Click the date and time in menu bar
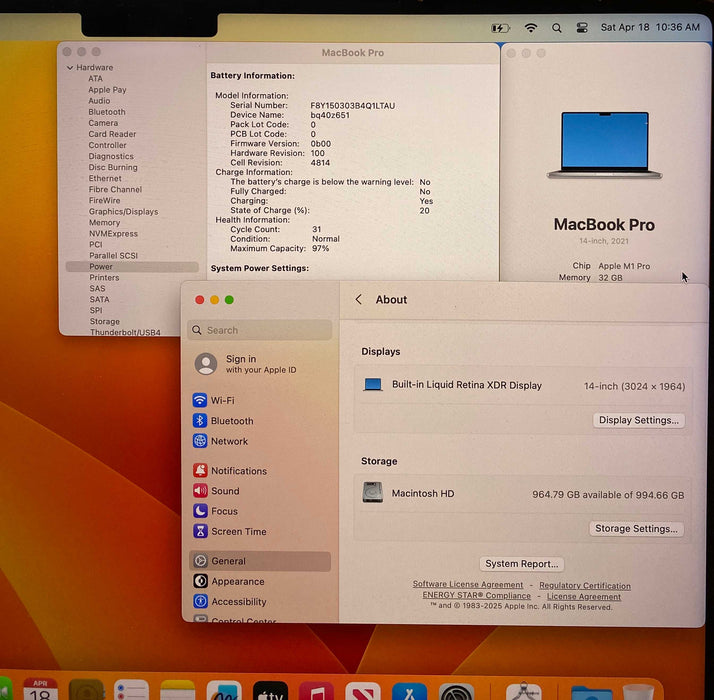Screen dimensions: 714x700 click(x=650, y=27)
